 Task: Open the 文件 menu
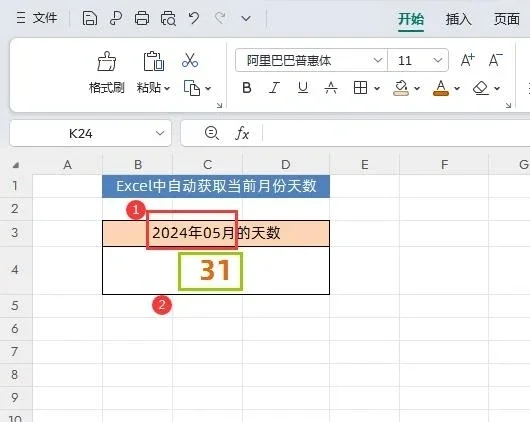tap(37, 18)
